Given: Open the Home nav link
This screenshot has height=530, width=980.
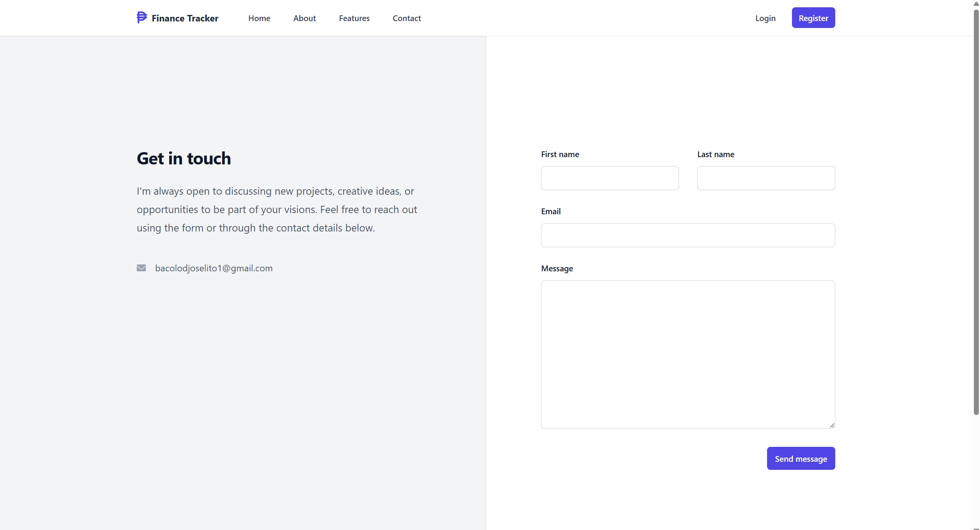Looking at the screenshot, I should (x=259, y=18).
